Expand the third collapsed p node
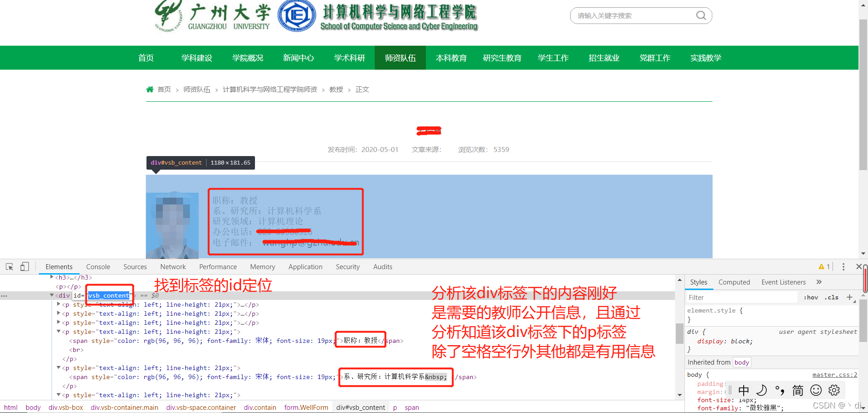The width and height of the screenshot is (868, 413). pos(59,322)
